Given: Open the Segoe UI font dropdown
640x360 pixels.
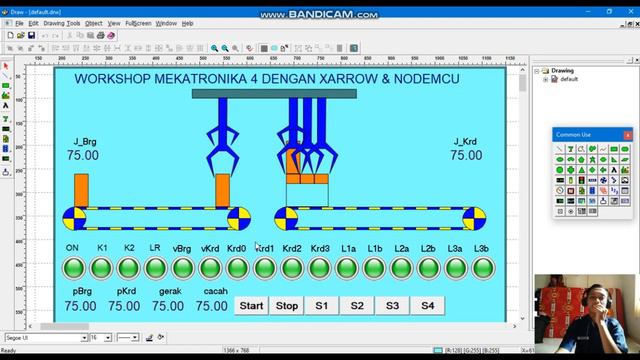Looking at the screenshot, I should [x=84, y=338].
